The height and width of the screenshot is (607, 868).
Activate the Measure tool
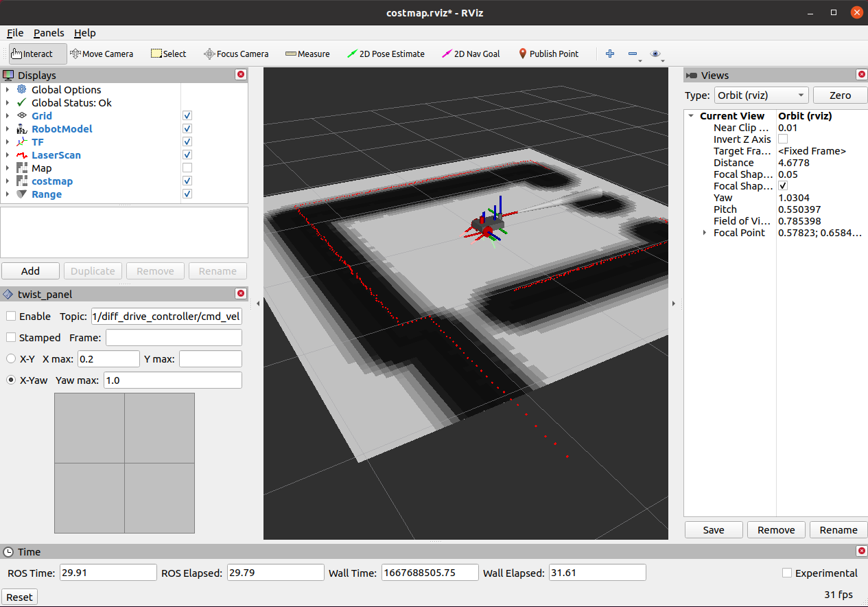click(x=307, y=54)
